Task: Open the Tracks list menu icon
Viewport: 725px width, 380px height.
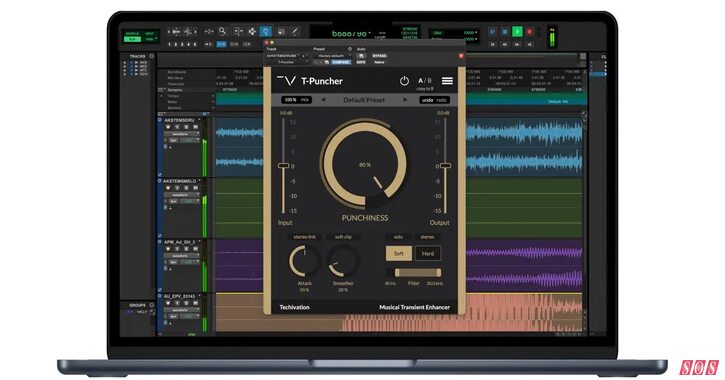Action: point(152,56)
